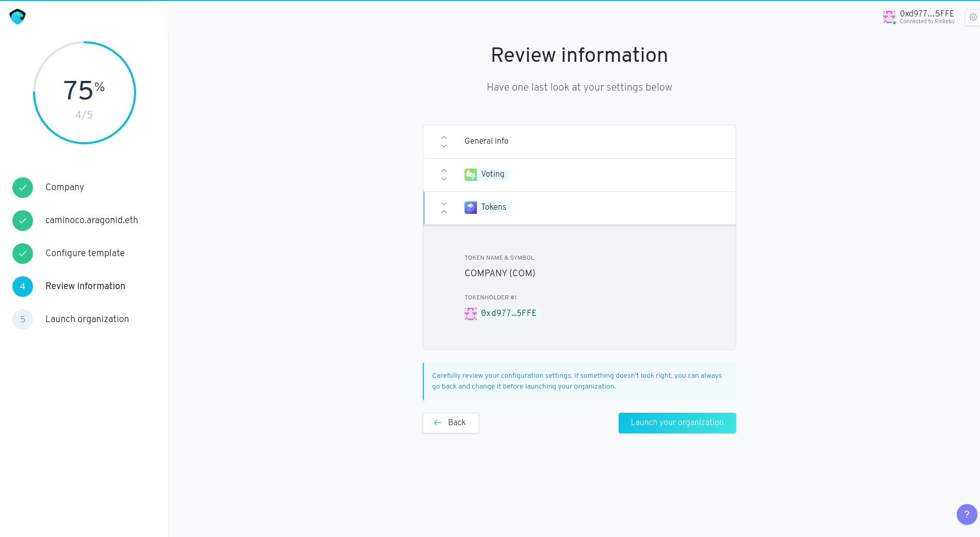This screenshot has width=980, height=537.
Task: Click the Connected to Rinkeby status
Action: pyautogui.click(x=927, y=22)
